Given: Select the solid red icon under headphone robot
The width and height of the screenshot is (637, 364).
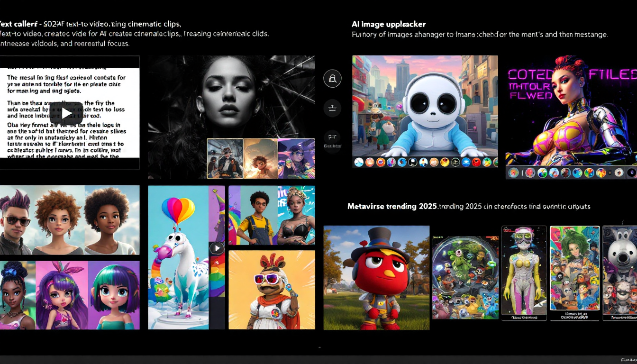Looking at the screenshot, I should pos(476,162).
